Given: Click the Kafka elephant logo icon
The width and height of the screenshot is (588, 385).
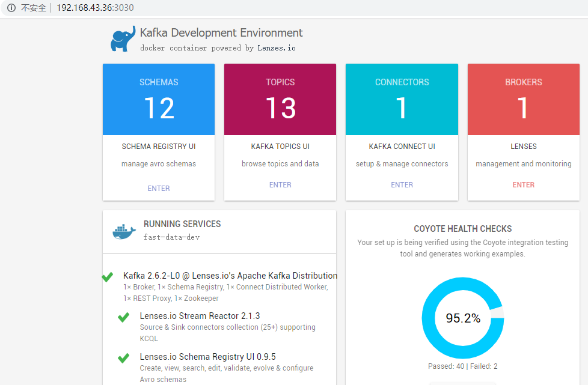Looking at the screenshot, I should 123,38.
